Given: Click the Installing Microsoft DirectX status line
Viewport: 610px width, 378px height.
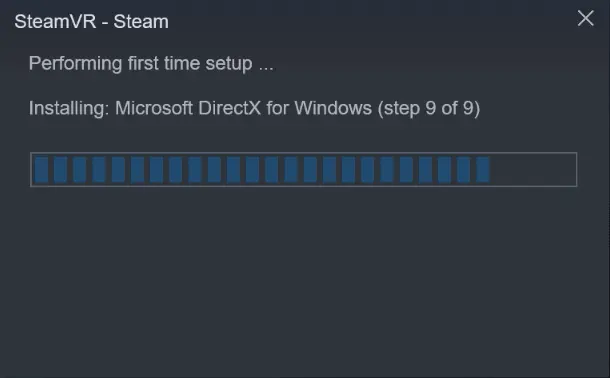Looking at the screenshot, I should (x=254, y=108).
